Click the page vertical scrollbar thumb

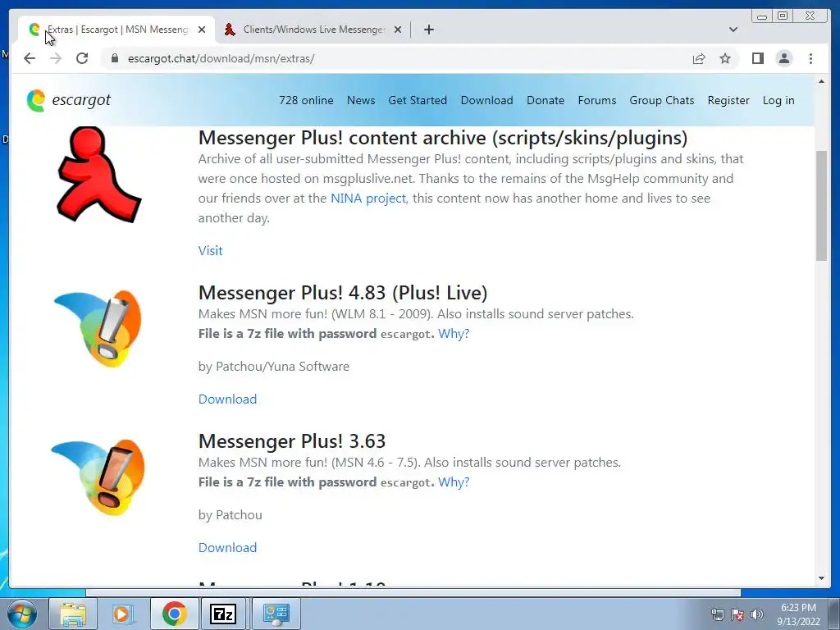[821, 206]
